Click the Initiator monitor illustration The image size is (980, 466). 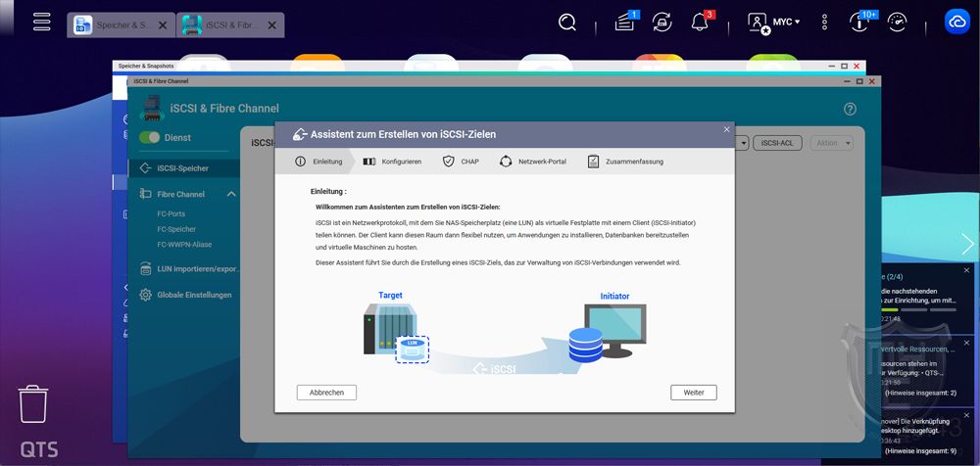608,332
